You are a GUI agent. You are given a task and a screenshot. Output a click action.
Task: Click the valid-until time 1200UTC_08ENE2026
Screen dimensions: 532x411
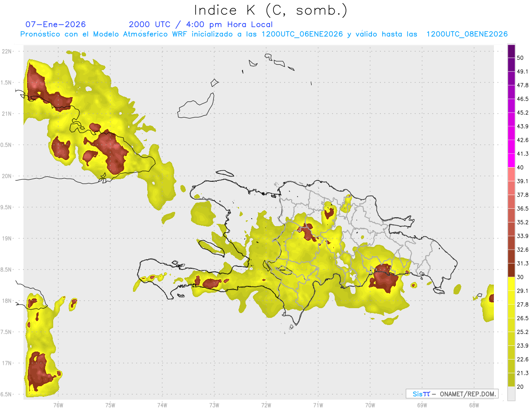[467, 34]
